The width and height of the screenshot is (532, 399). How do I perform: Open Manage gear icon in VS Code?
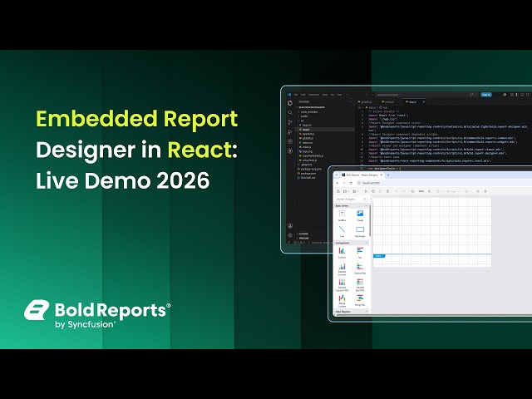click(x=290, y=235)
